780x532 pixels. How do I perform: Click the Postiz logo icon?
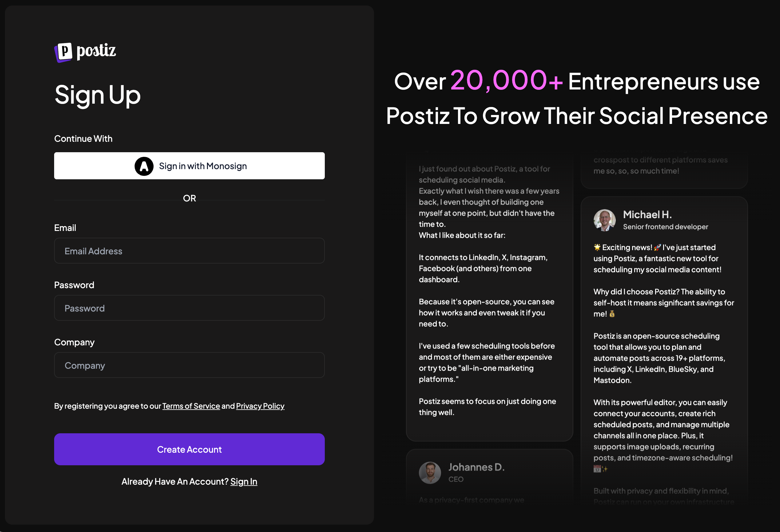click(x=63, y=52)
